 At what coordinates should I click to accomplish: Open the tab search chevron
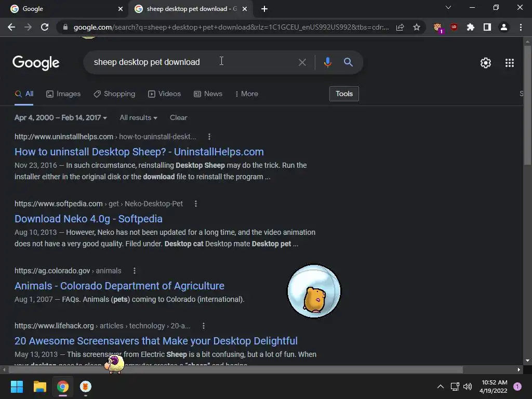coord(448,7)
